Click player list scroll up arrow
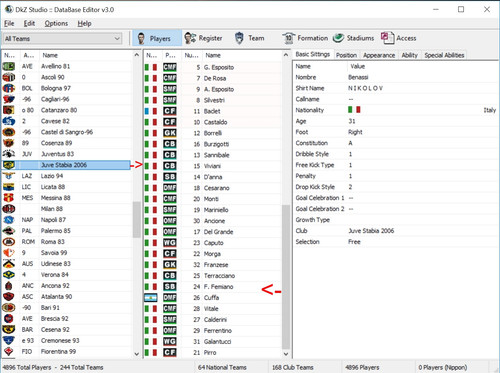 (x=286, y=55)
